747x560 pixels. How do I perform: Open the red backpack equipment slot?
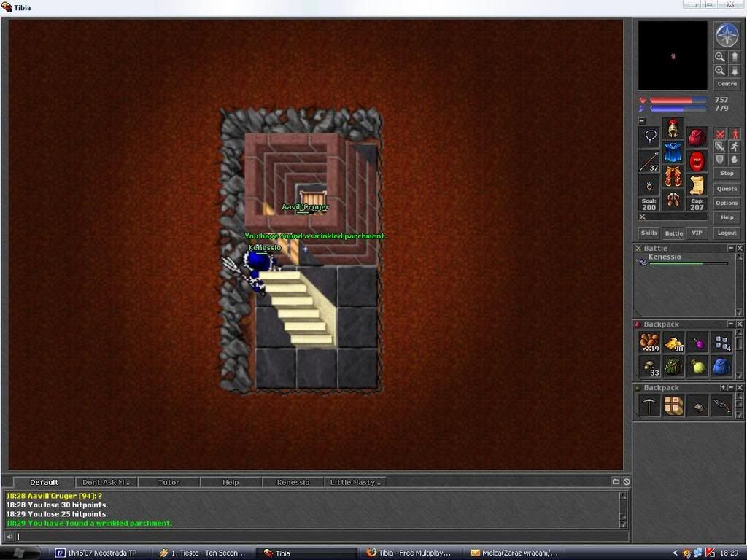697,137
